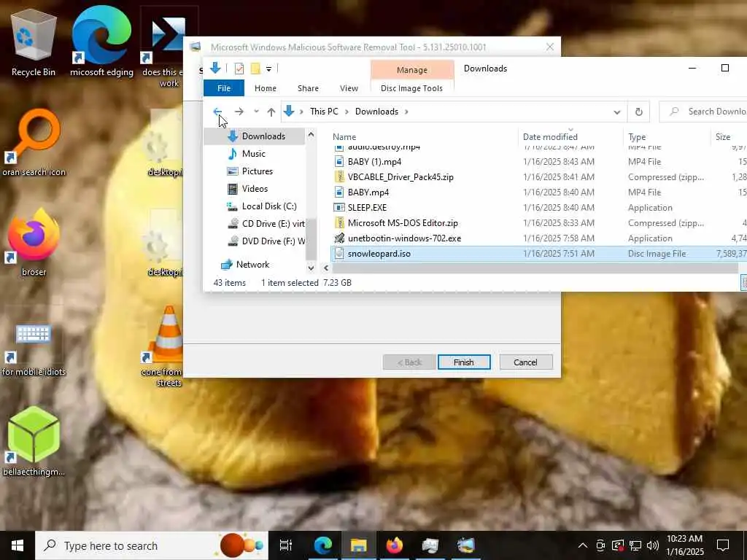The width and height of the screenshot is (747, 560).
Task: Open the Share ribbon tab
Action: pos(309,88)
